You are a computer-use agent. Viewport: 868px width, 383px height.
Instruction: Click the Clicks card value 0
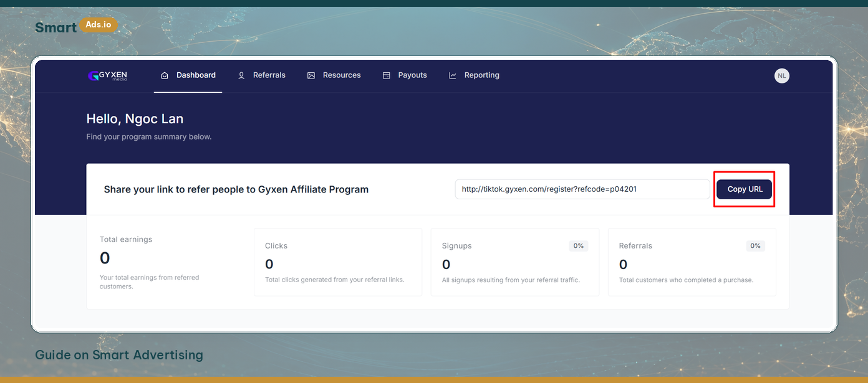(269, 265)
